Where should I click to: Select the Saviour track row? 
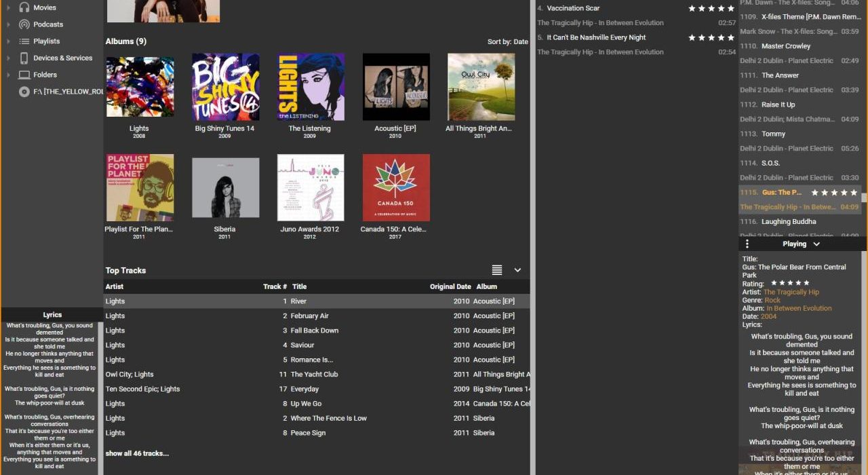pos(317,345)
